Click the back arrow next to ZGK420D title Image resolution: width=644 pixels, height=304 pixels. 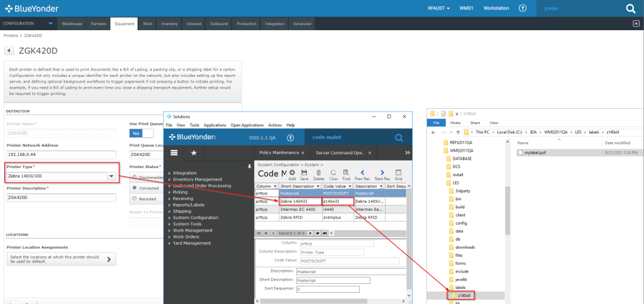tap(8, 50)
